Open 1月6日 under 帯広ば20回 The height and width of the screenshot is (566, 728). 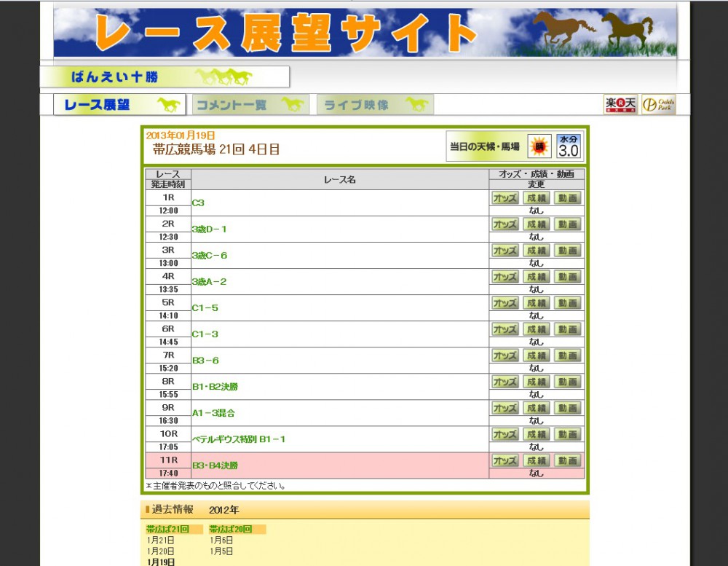221,541
